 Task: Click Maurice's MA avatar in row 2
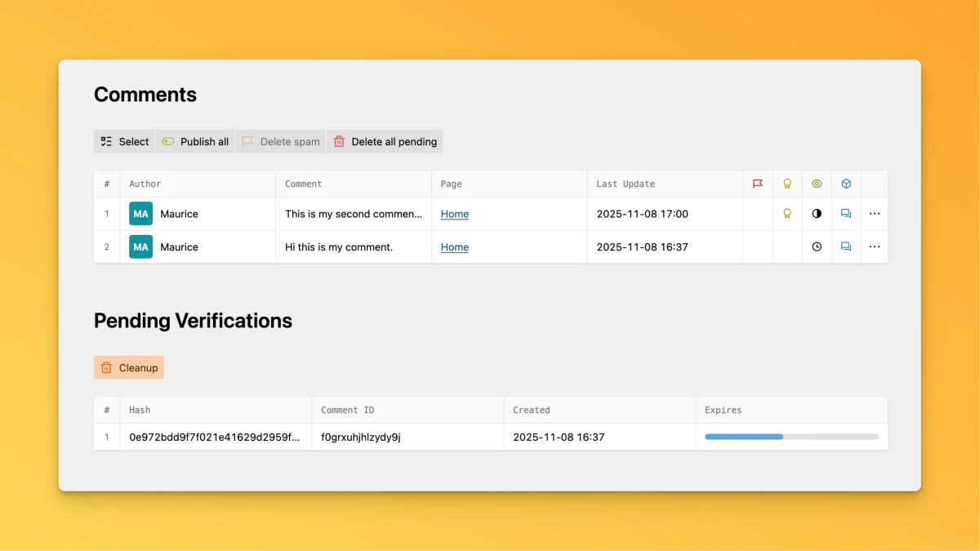tap(140, 247)
